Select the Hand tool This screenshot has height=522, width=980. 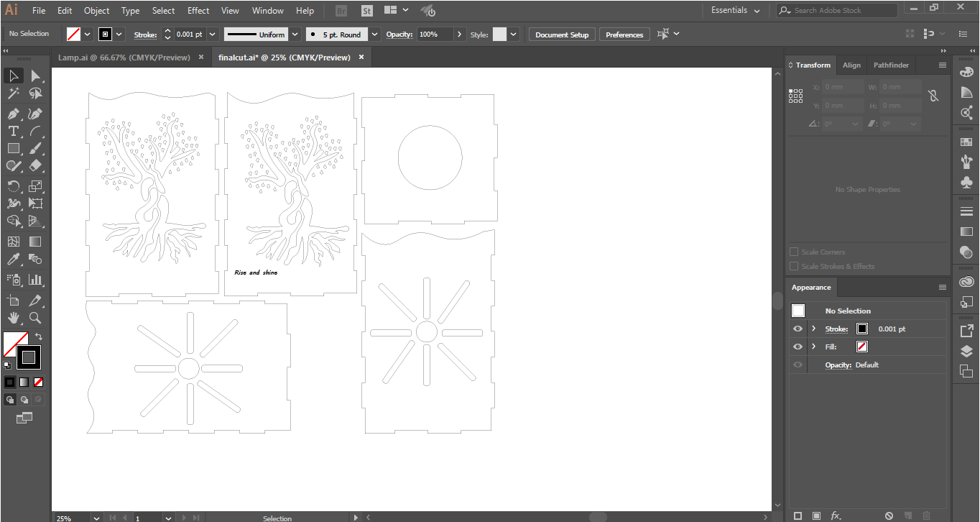click(x=13, y=317)
